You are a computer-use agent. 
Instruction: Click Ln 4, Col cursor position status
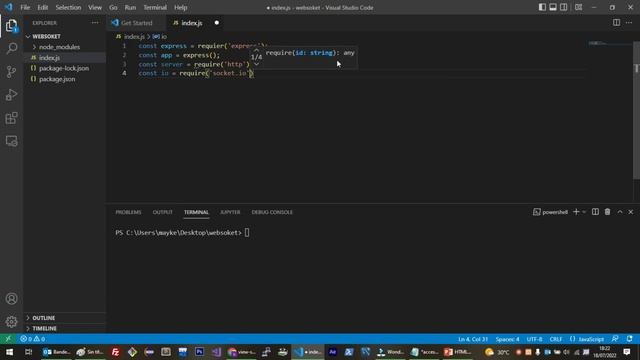pyautogui.click(x=473, y=339)
